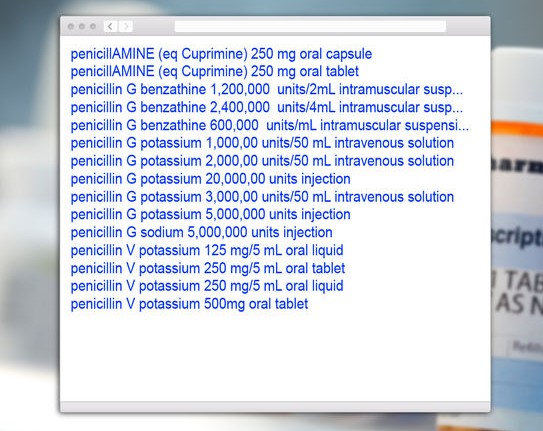Screen dimensions: 543x431
Task: Click the browser back arrow button
Action: click(x=110, y=26)
